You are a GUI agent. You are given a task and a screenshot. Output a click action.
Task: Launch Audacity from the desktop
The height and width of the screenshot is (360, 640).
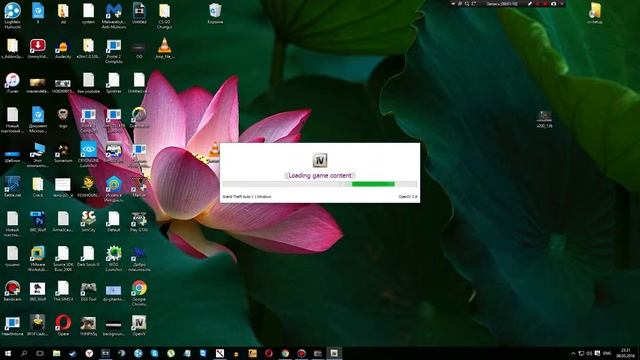tap(63, 49)
